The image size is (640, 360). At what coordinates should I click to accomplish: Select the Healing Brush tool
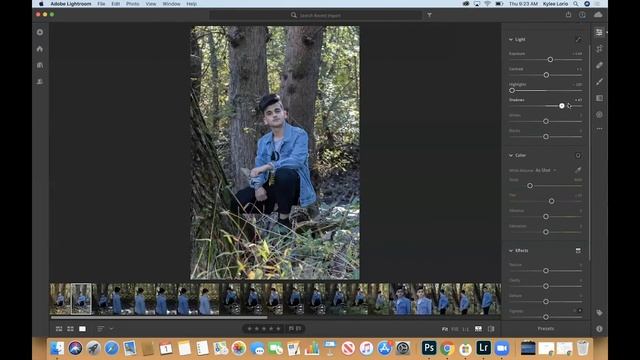599,65
